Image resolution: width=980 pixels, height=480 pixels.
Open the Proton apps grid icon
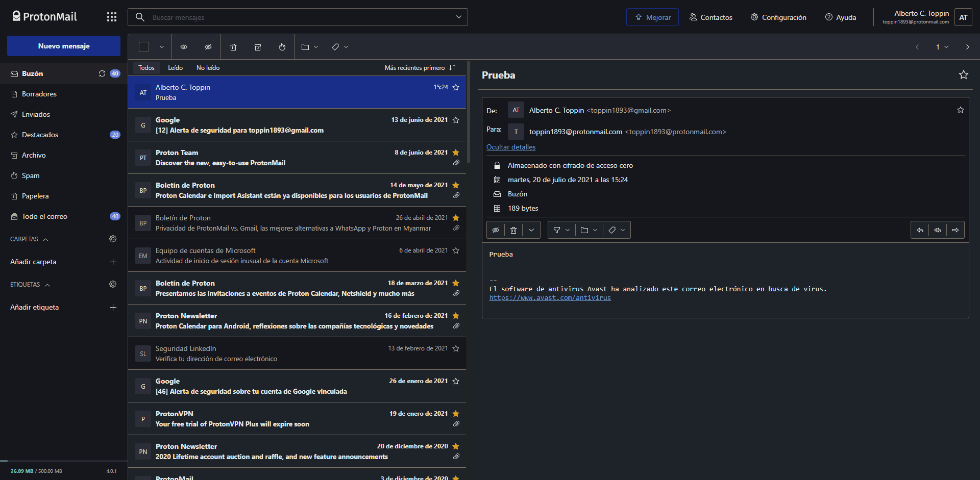coord(112,17)
